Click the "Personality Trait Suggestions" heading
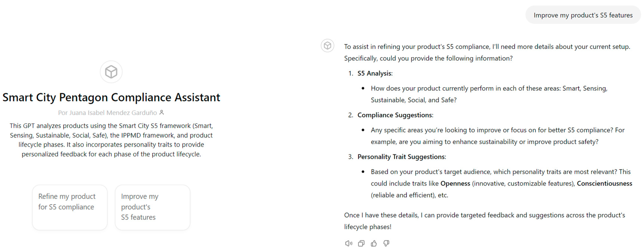 (x=402, y=157)
